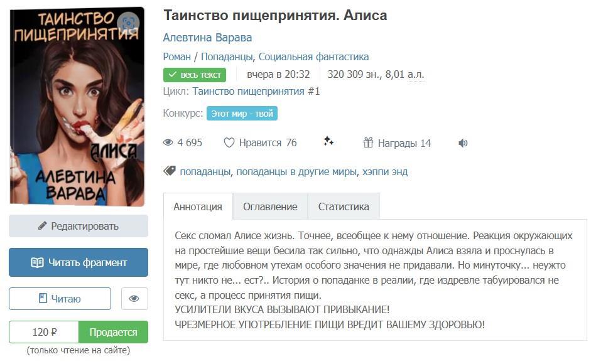
Task: Click the green Продается button
Action: point(113,332)
